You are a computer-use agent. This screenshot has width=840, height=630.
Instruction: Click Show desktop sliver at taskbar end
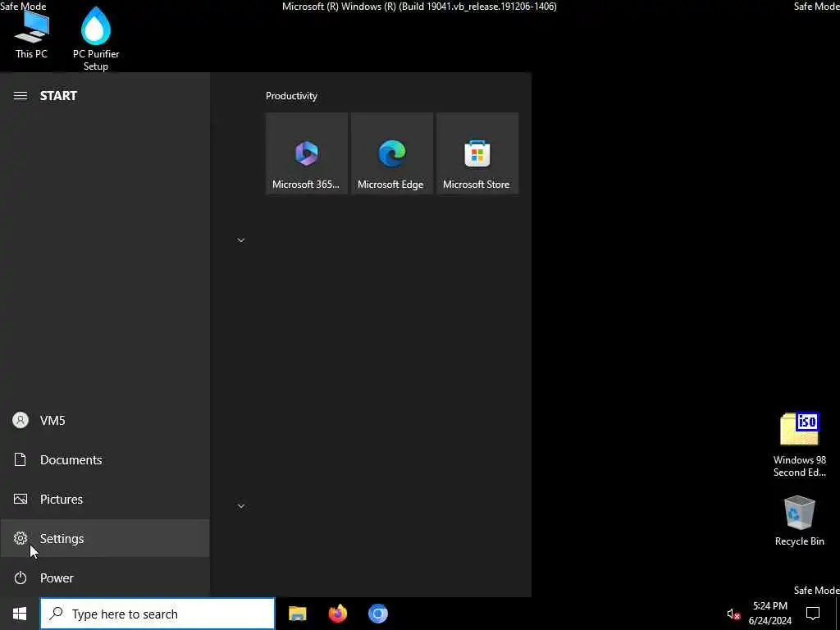pos(838,614)
